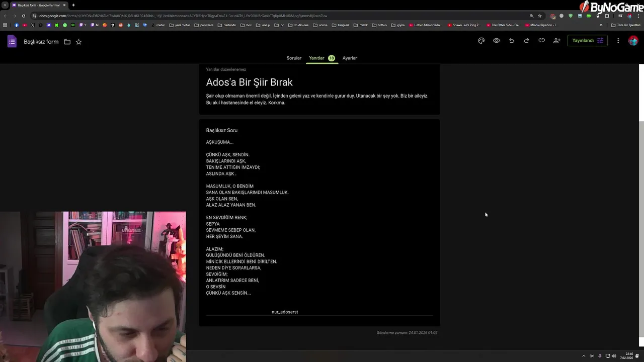This screenshot has width=644, height=362.
Task: Open the procreate bookmark folder
Action: (204, 25)
